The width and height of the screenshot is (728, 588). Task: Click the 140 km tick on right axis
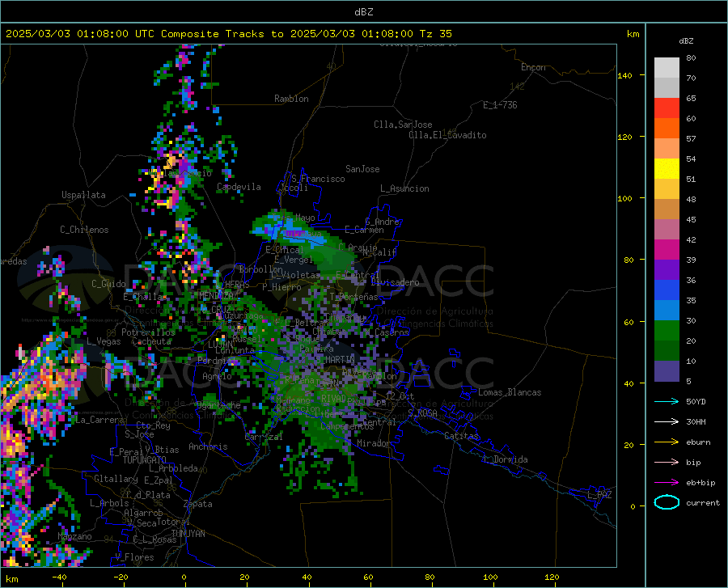(x=625, y=75)
